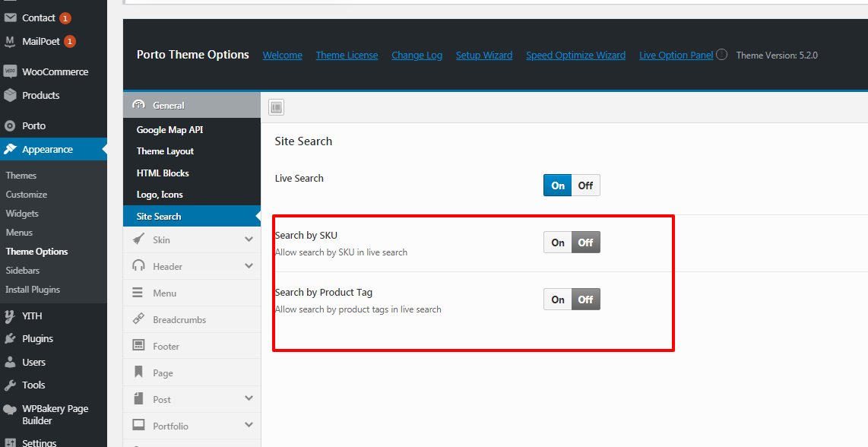The width and height of the screenshot is (868, 447).
Task: Click the circle icon beside Live Option Panel
Action: point(721,54)
